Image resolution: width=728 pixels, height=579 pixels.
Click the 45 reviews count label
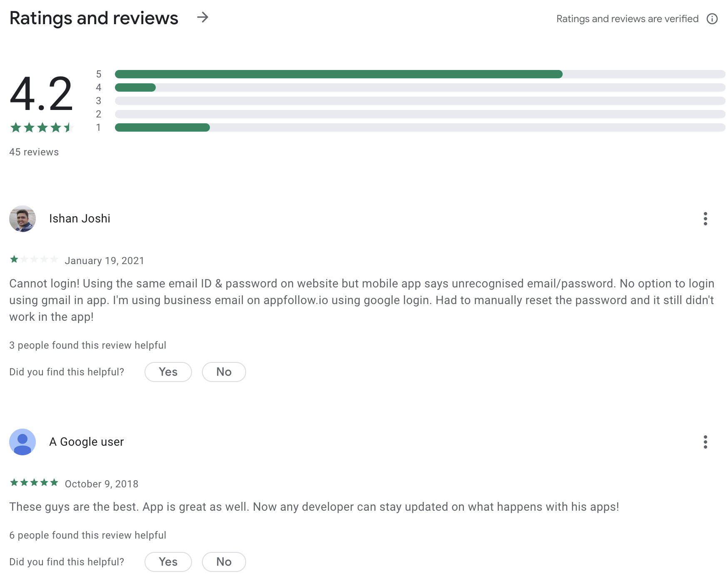tap(34, 152)
